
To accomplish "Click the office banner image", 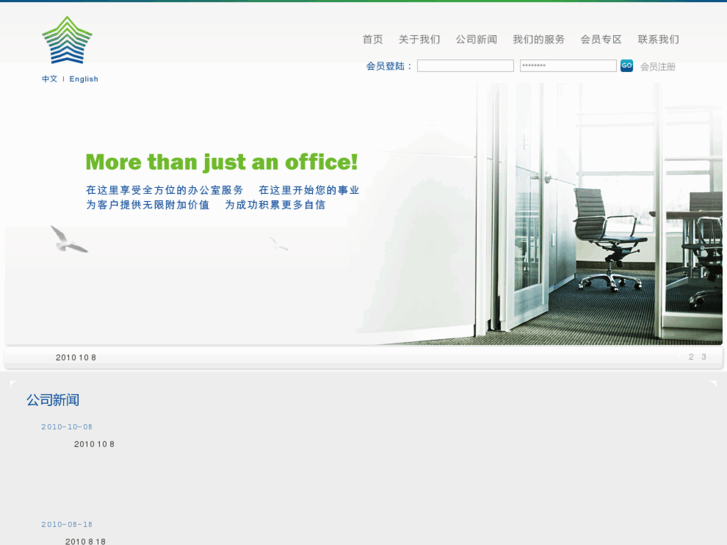I will pyautogui.click(x=364, y=214).
